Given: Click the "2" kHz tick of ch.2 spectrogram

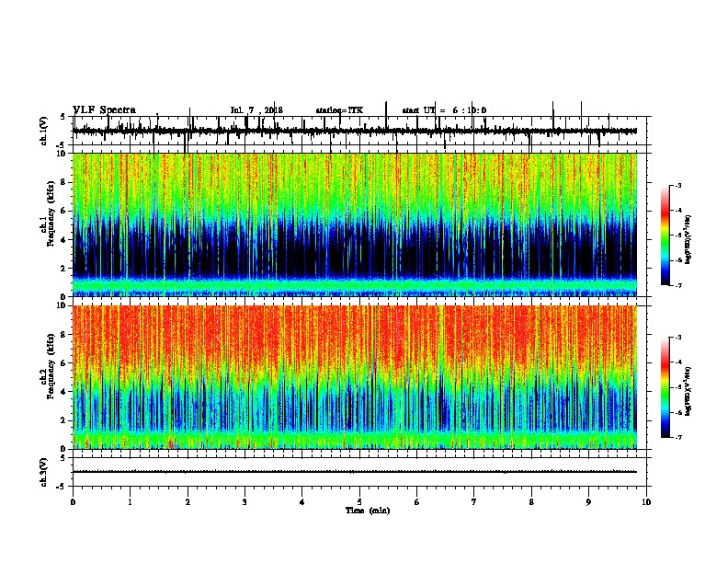Looking at the screenshot, I should coord(63,420).
